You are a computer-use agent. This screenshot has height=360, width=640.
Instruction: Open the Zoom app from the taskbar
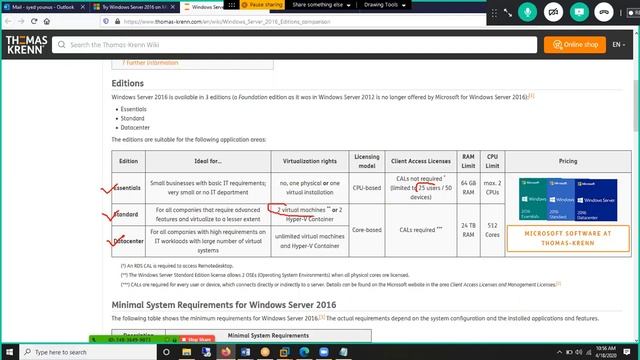[324, 352]
